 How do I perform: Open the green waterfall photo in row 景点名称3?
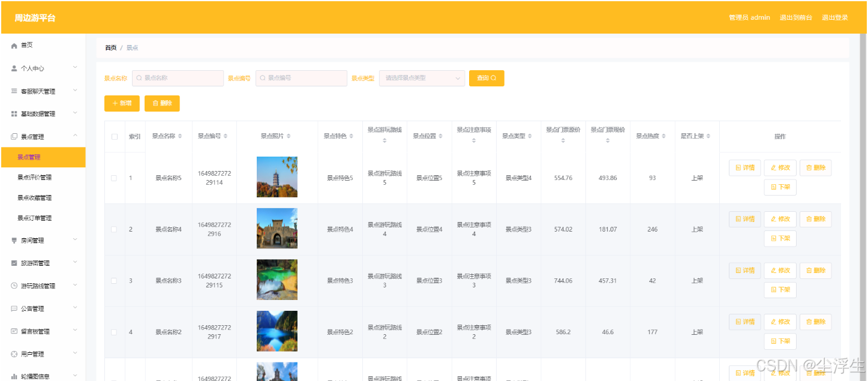[277, 280]
